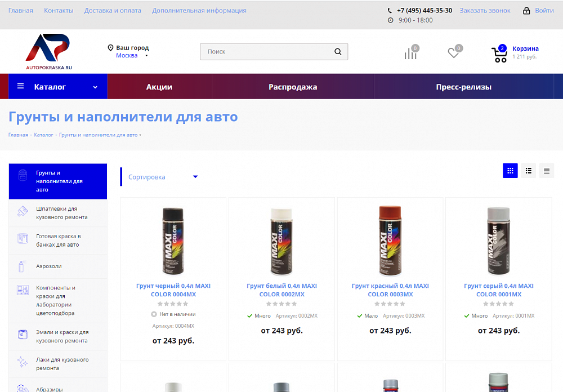
Task: Click phone number +7 (495) 445-35-30
Action: 425,11
